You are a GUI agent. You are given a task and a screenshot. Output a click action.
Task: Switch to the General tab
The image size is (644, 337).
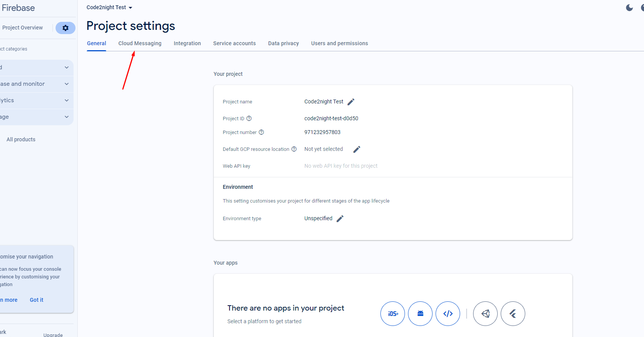[97, 43]
